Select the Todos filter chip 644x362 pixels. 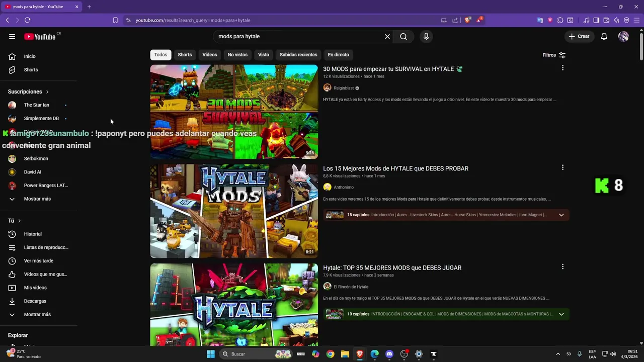tap(160, 54)
